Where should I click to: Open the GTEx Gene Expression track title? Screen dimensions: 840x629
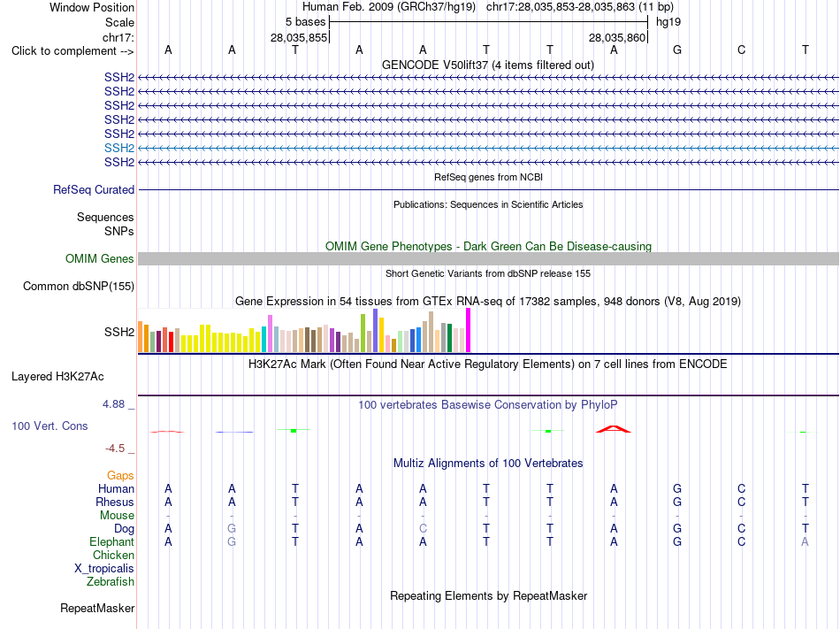coord(488,301)
